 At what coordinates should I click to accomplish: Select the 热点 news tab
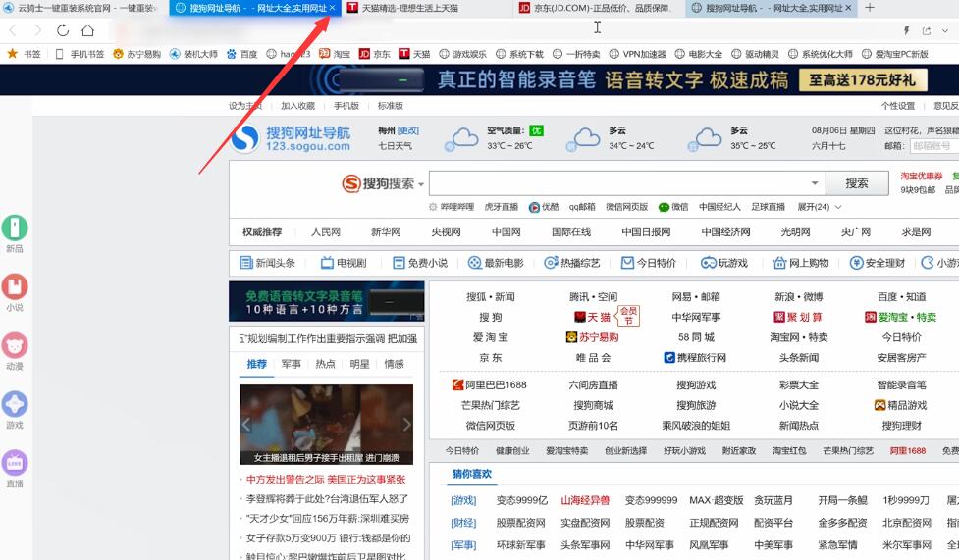(325, 364)
